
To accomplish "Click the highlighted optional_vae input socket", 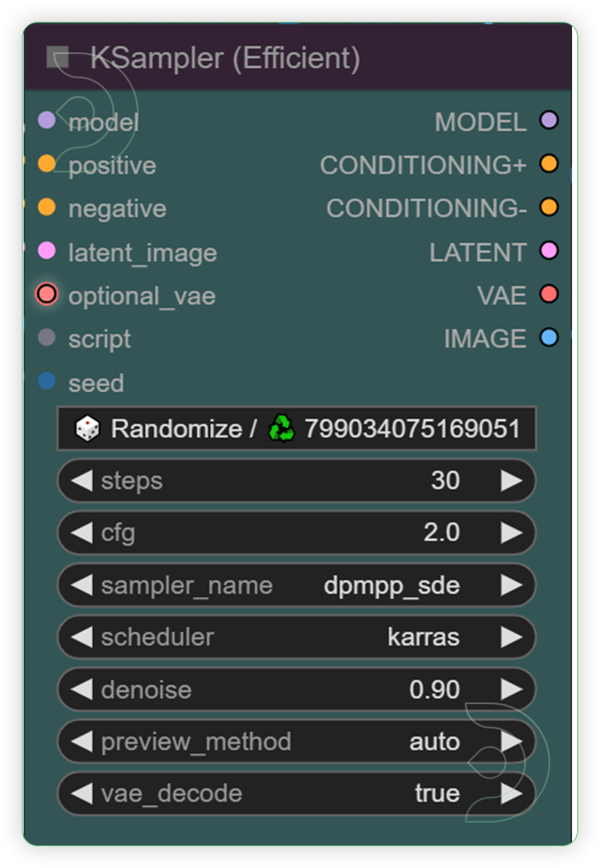I will (45, 295).
